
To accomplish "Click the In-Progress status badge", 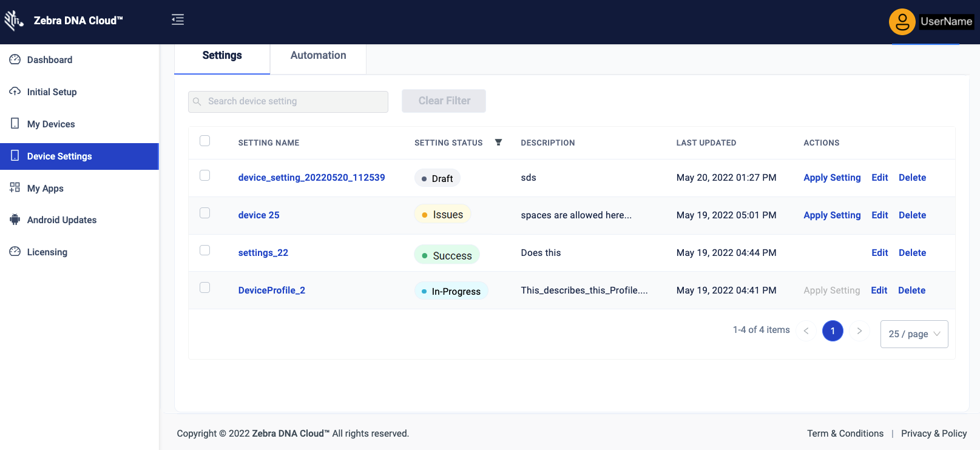I will (451, 291).
